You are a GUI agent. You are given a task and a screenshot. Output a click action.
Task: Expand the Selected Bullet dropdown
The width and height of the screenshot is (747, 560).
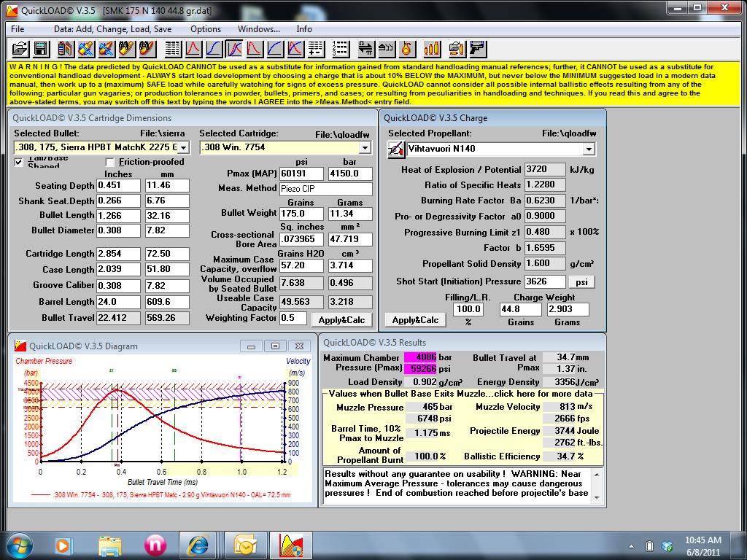tap(183, 147)
